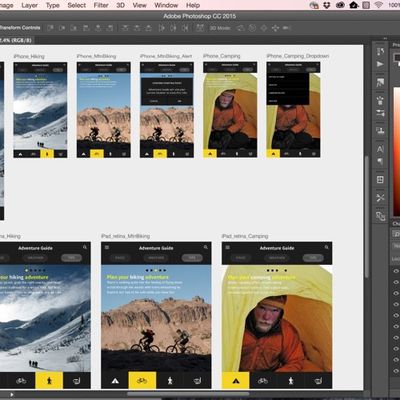The image size is (400, 400).
Task: Select the iPhone_Hiking artboard label
Action: [29, 56]
